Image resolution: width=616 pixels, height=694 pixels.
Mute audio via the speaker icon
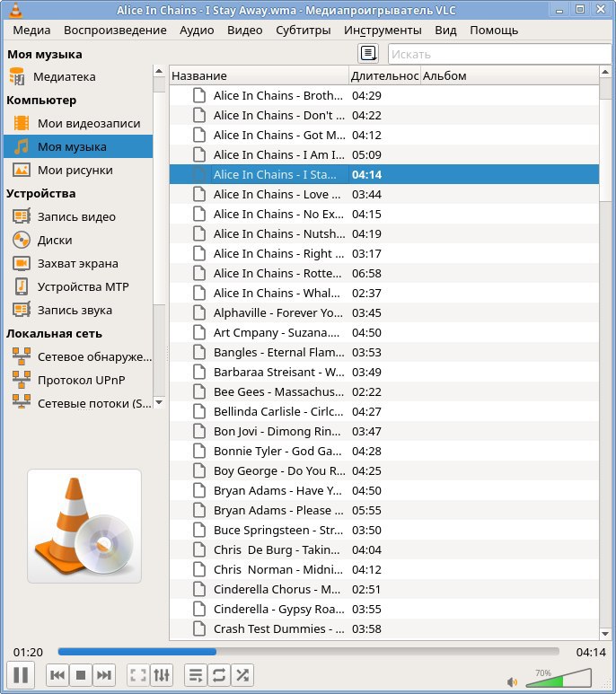tap(512, 681)
